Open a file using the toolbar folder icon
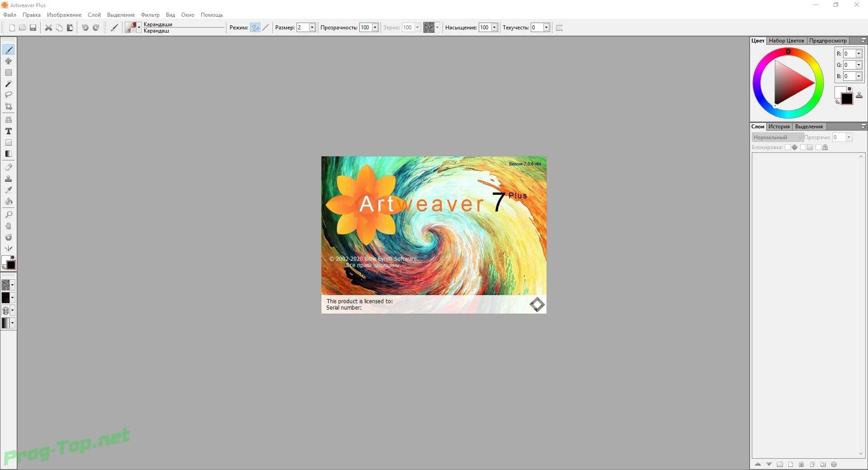The width and height of the screenshot is (868, 470). [22, 28]
